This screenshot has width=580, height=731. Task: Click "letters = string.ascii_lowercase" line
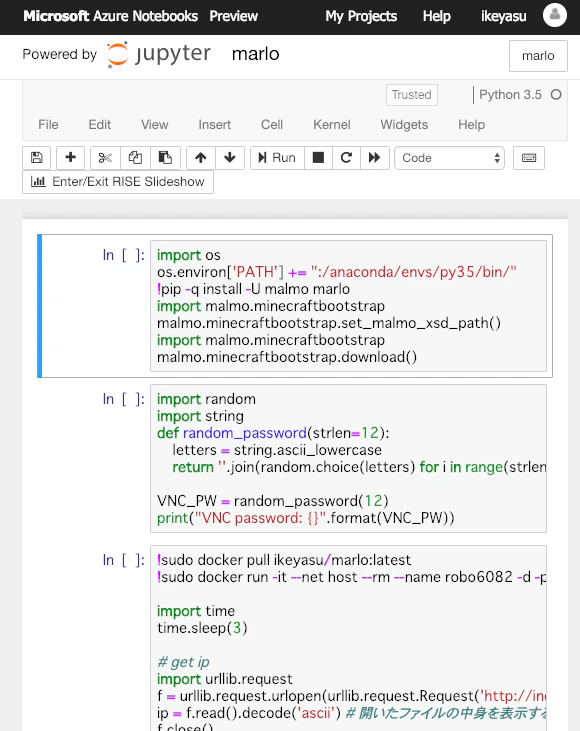tap(277, 450)
